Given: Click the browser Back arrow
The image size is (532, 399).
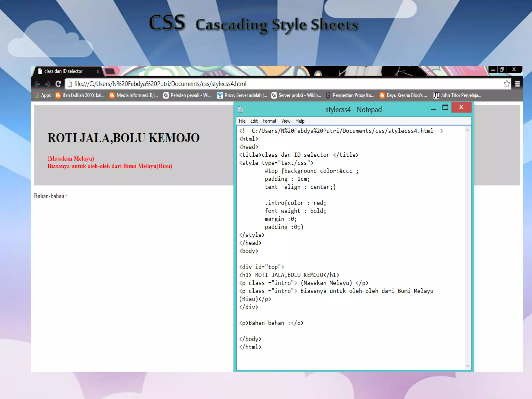Looking at the screenshot, I should (37, 84).
